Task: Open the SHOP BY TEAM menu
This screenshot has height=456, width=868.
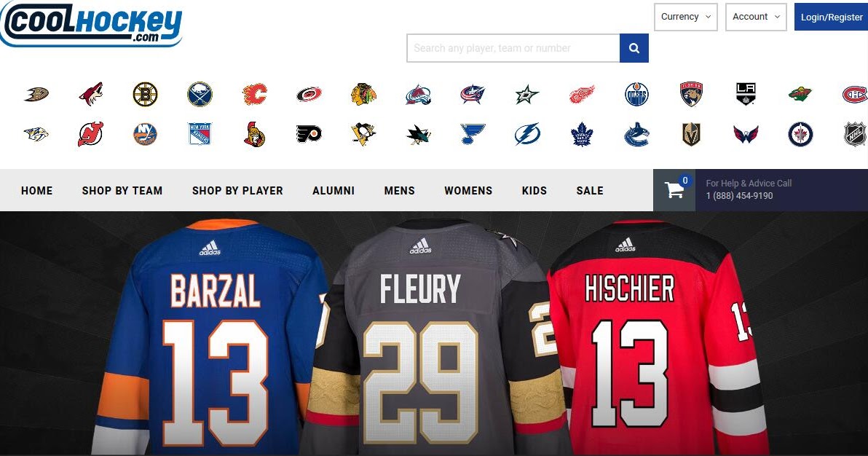Action: pyautogui.click(x=122, y=190)
